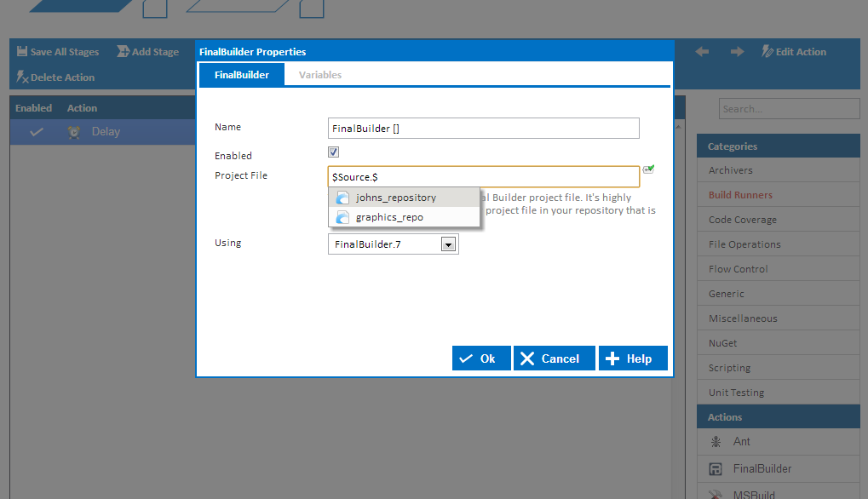The height and width of the screenshot is (499, 868).
Task: Select the Flow Control category
Action: point(778,269)
